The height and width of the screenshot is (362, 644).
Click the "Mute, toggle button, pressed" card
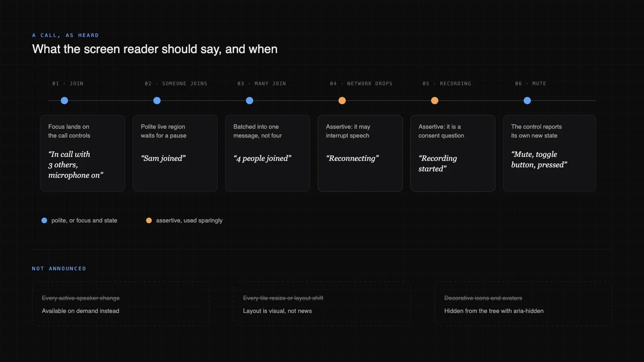tap(549, 153)
